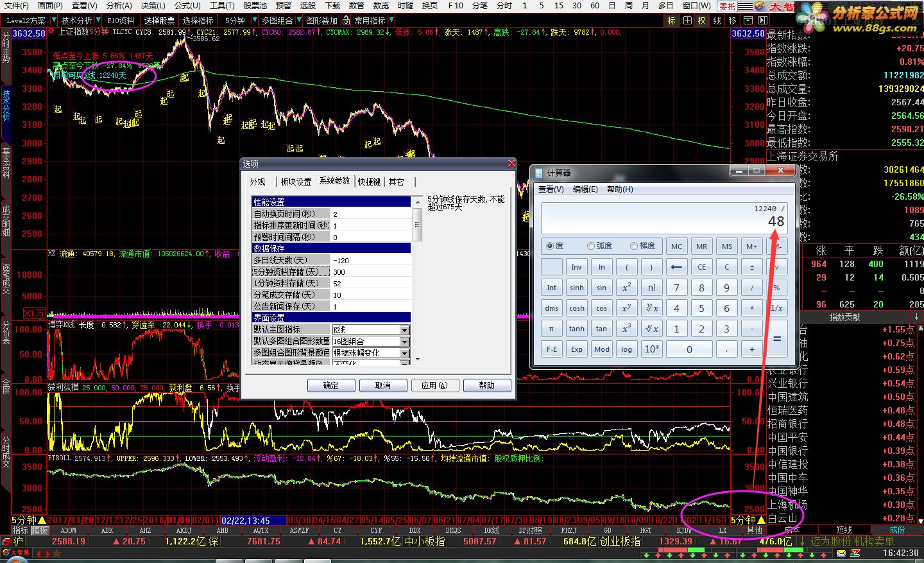Open the 文件(F) menu

point(16,6)
